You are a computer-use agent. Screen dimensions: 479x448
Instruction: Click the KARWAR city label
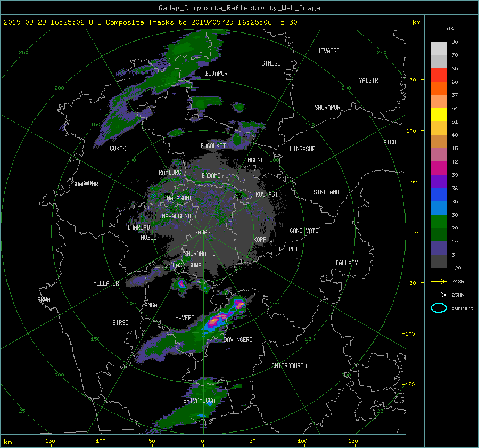(44, 299)
